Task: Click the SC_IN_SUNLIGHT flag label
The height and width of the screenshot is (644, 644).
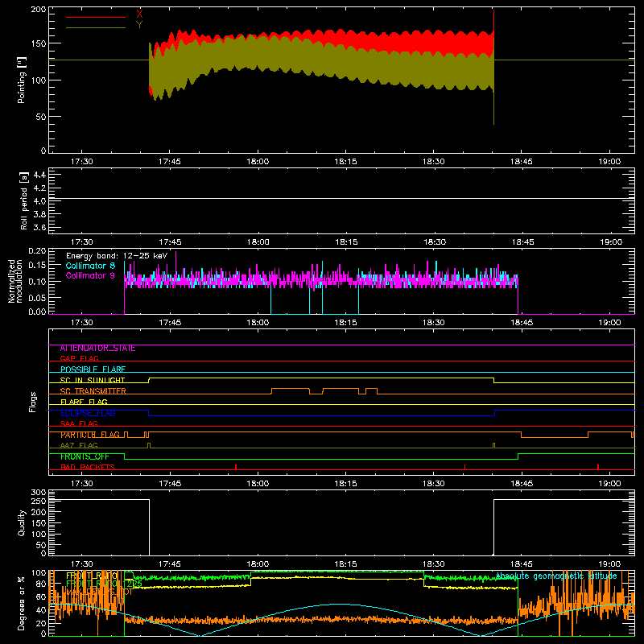Action: pyautogui.click(x=93, y=380)
